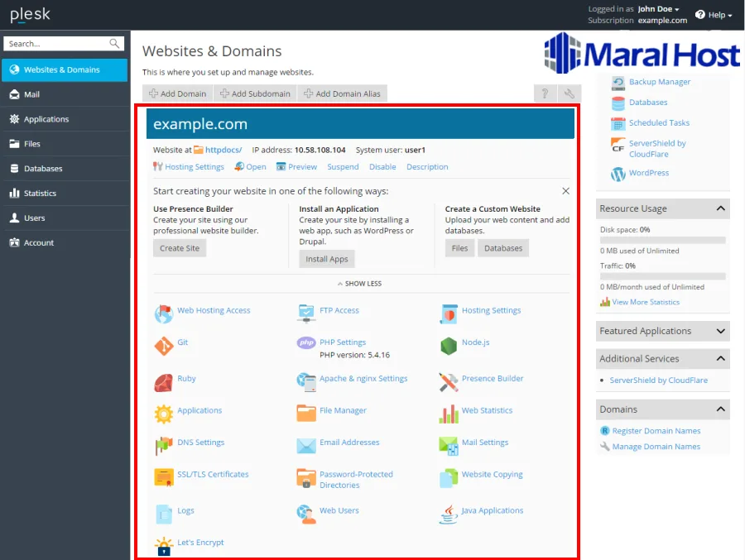
Task: Close the website creation hints panel
Action: click(565, 191)
